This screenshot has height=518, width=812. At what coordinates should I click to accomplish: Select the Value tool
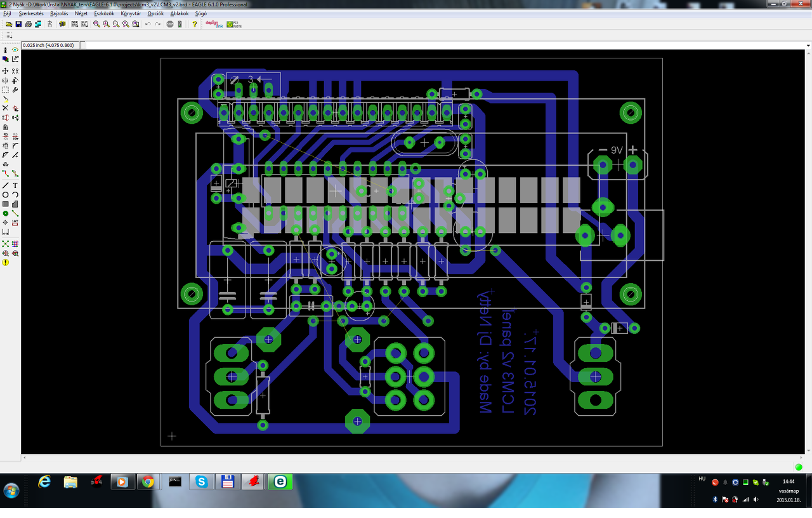click(x=15, y=136)
